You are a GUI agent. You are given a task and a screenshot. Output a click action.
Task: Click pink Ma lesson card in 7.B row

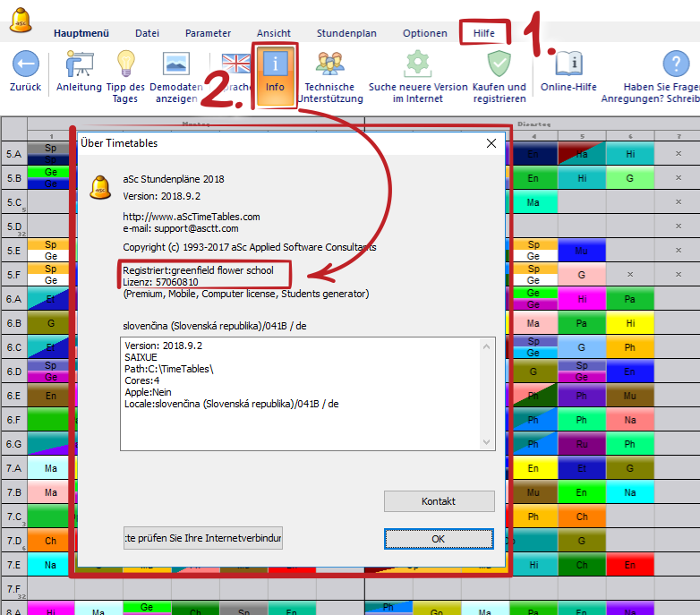coord(50,492)
